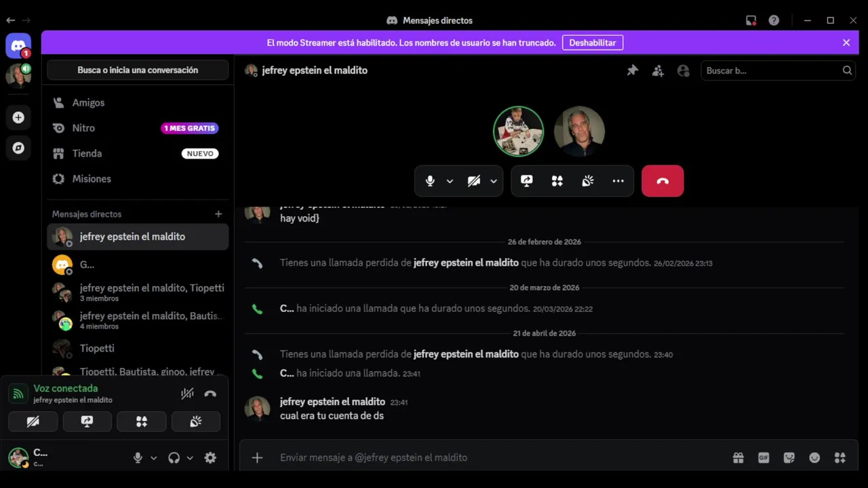
Task: Select own video avatar tile in call
Action: [518, 131]
